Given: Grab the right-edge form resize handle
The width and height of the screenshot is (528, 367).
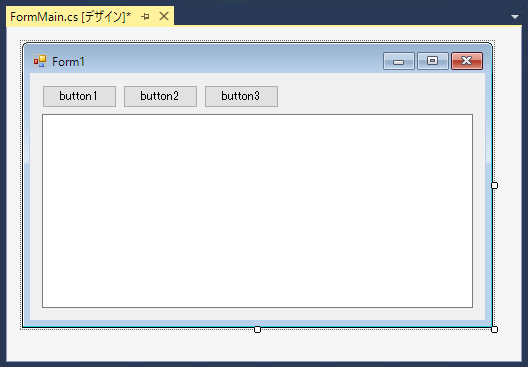Looking at the screenshot, I should coord(494,186).
